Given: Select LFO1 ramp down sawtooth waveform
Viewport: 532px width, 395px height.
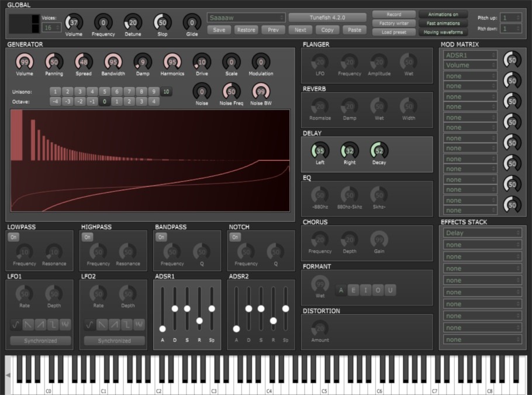Looking at the screenshot, I should point(28,325).
